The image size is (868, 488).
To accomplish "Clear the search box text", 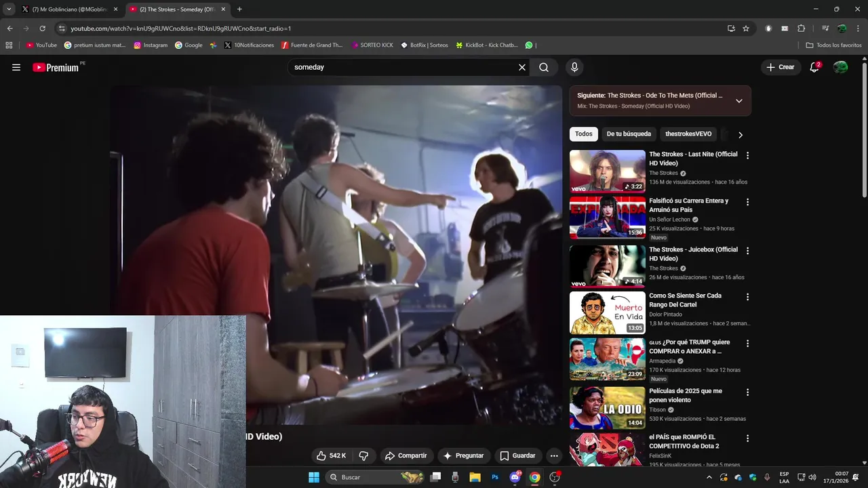I will 522,67.
